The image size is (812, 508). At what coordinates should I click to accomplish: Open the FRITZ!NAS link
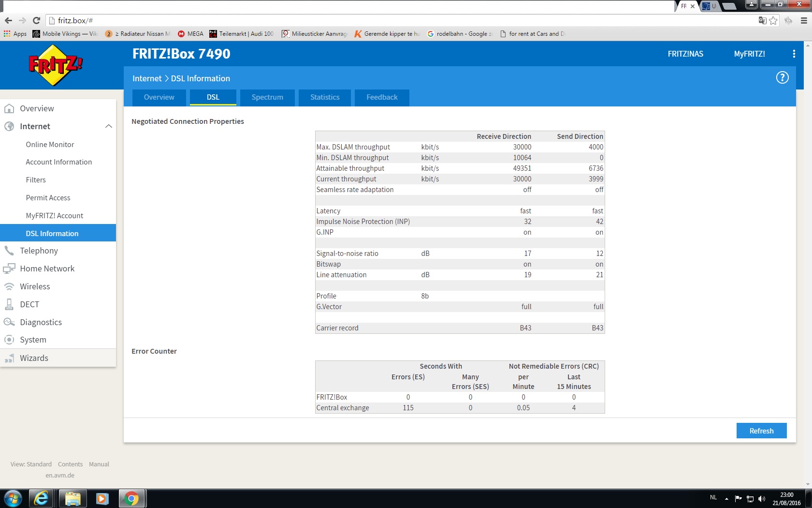click(x=685, y=54)
